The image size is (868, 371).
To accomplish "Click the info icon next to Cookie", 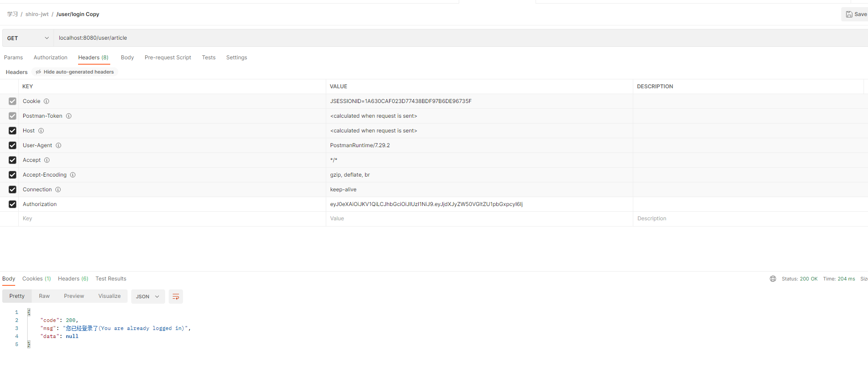I will pyautogui.click(x=46, y=101).
